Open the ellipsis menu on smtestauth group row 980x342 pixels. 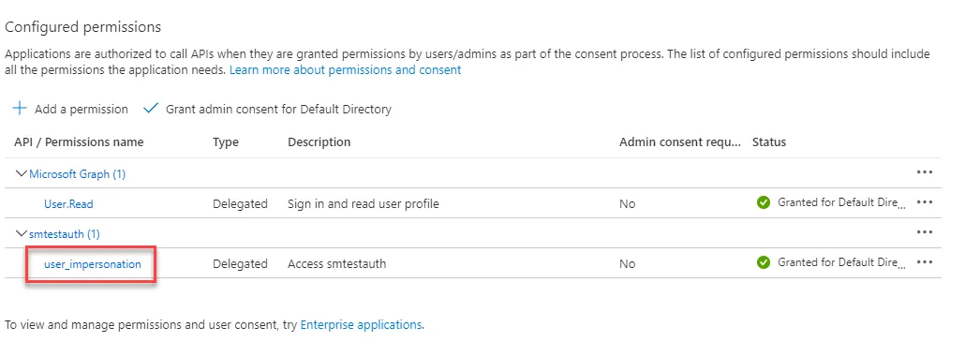pos(925,232)
